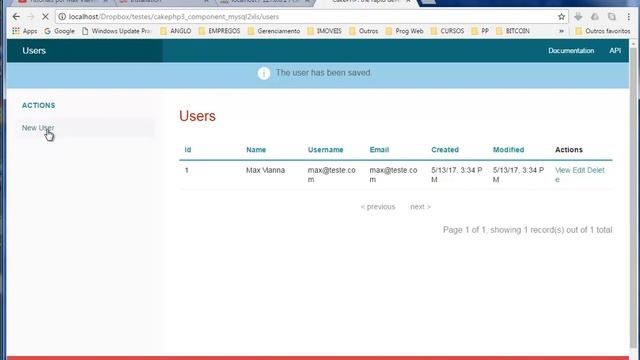Click Users header title
This screenshot has width=640, height=360.
(34, 51)
